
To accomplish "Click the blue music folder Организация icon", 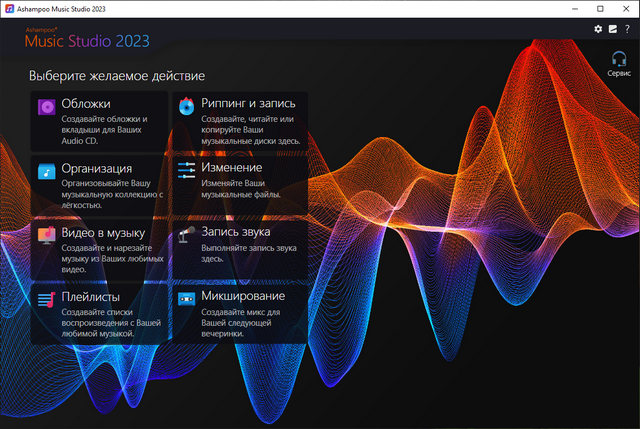I will [47, 171].
